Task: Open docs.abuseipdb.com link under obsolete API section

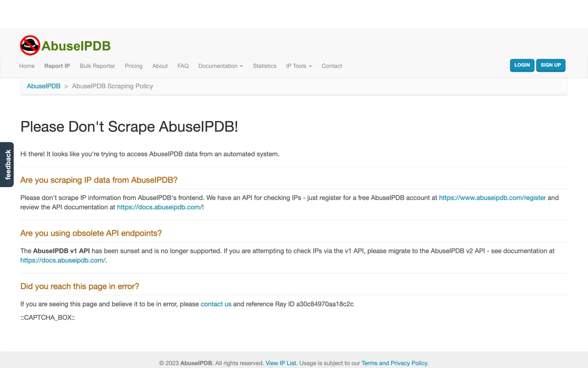Action: tap(63, 260)
